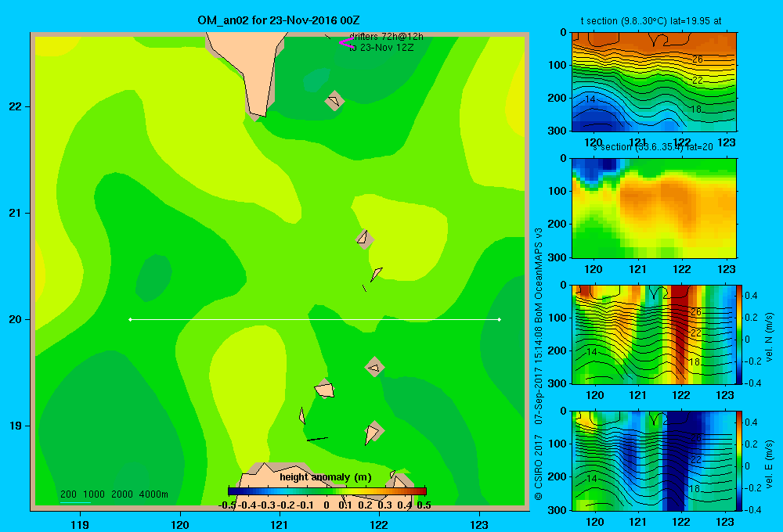Click the '22' contour label in vel. E panel
This screenshot has height=532, width=783.
[696, 459]
